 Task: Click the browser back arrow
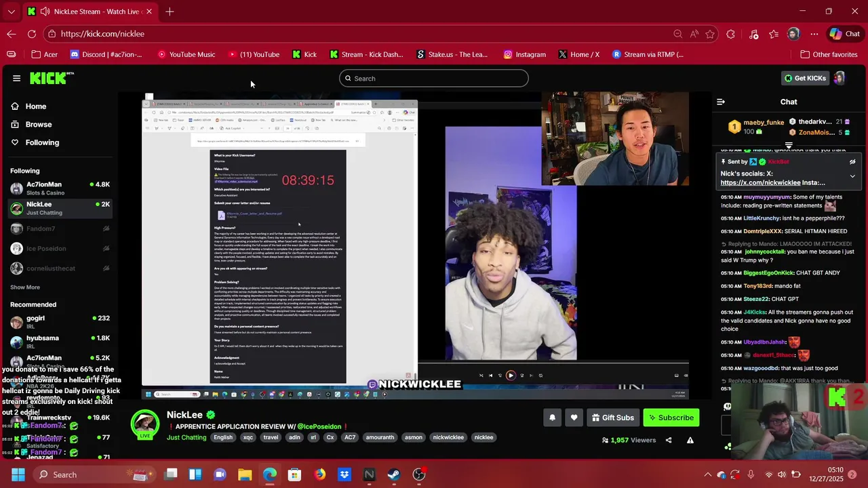point(12,34)
